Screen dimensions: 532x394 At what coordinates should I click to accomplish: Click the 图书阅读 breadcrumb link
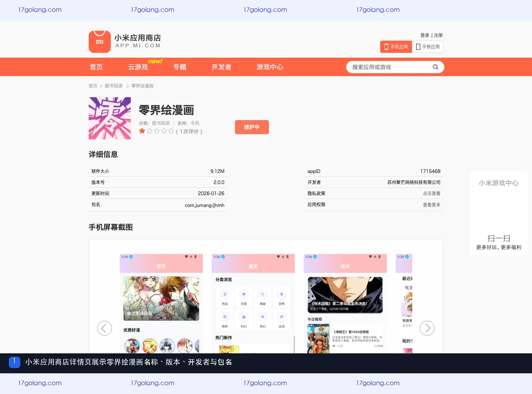[x=114, y=86]
